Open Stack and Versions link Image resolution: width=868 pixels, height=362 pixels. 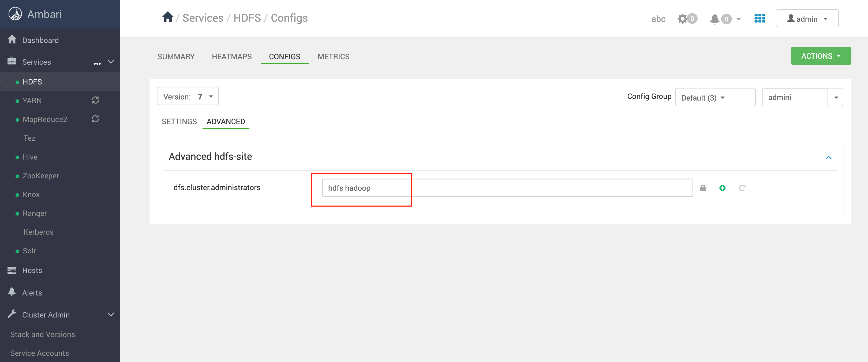coord(42,334)
